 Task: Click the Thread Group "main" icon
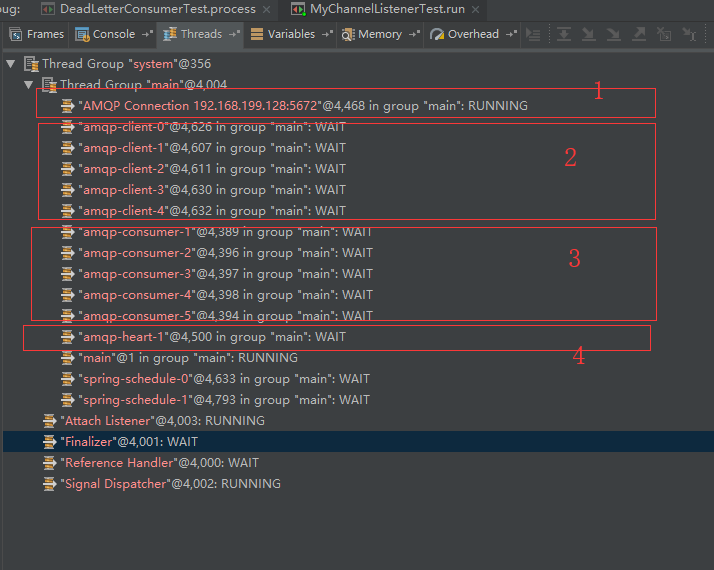pos(49,85)
